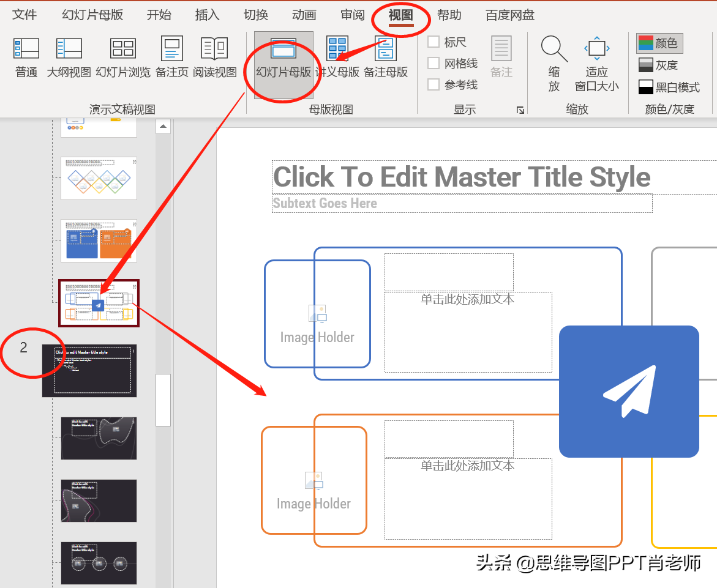Click the orange Image Holder placeholder
The image size is (717, 588).
pyautogui.click(x=314, y=480)
